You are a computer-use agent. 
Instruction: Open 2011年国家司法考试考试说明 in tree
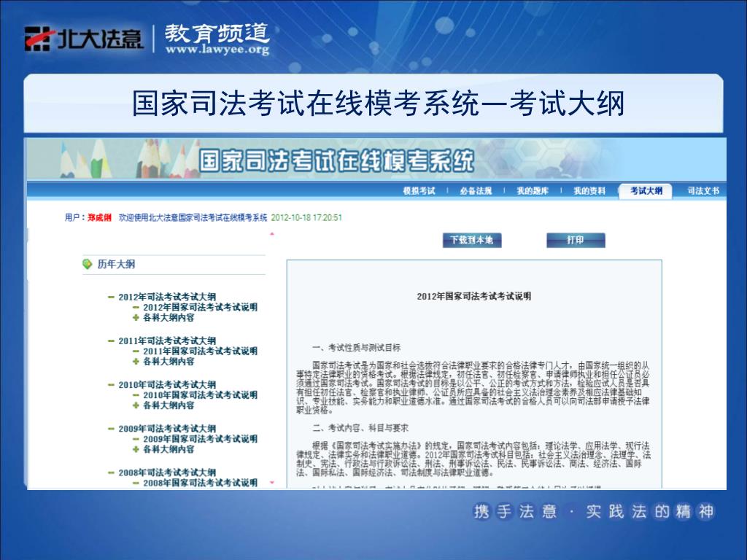tap(200, 351)
